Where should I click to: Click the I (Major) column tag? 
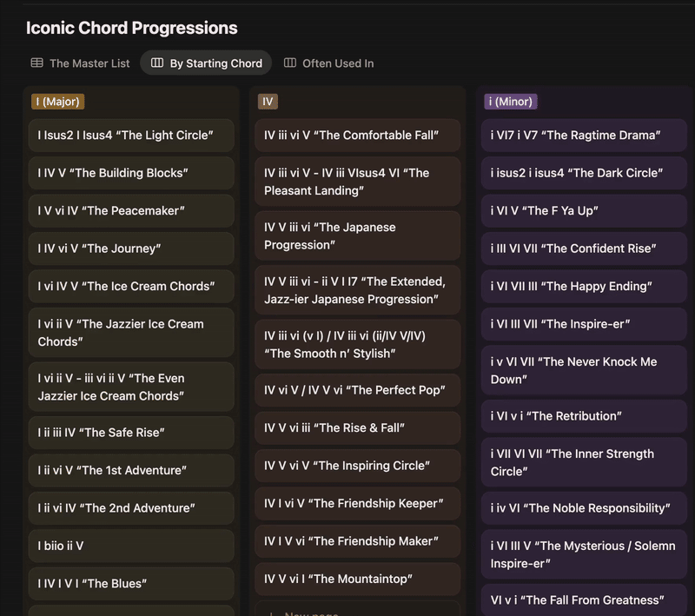(57, 102)
